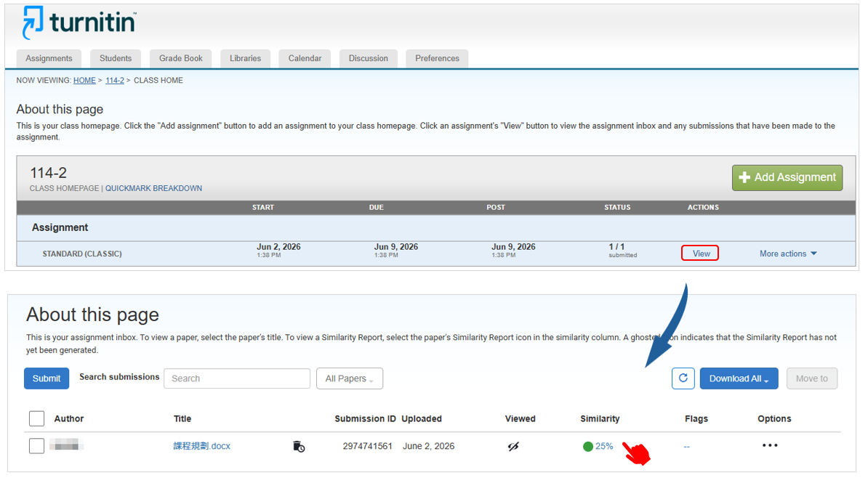Sort by the Submission ID column header
The height and width of the screenshot is (478, 868).
click(366, 419)
